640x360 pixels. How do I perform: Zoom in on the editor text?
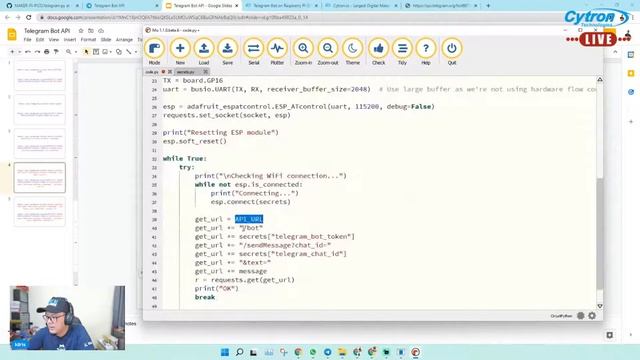pos(303,51)
